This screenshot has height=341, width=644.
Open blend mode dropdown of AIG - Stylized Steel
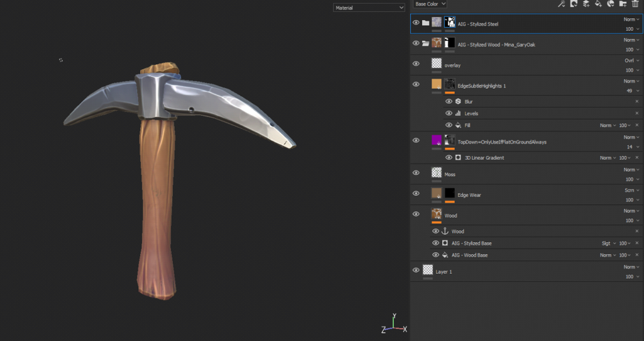(631, 20)
